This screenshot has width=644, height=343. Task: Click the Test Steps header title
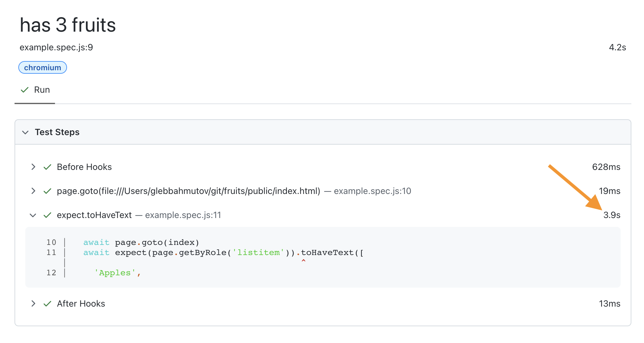(57, 132)
